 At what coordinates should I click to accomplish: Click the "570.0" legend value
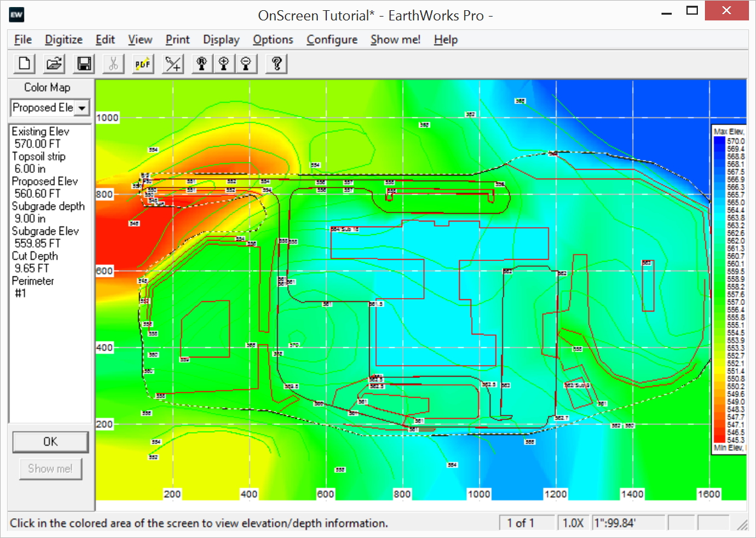click(736, 141)
